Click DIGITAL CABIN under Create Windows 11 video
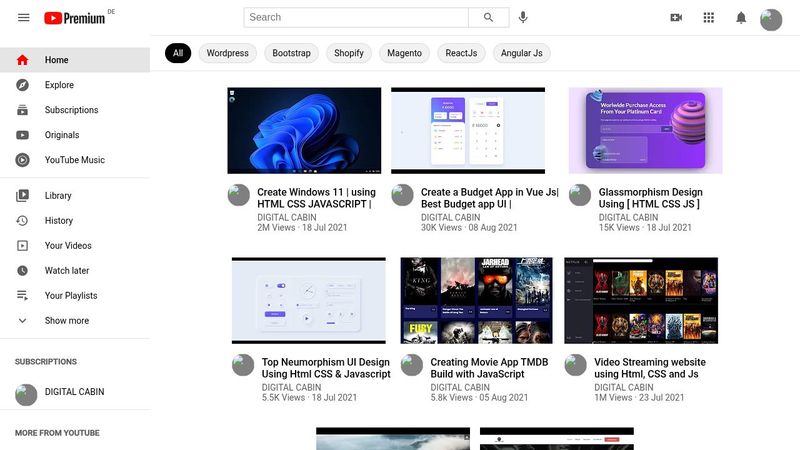Viewport: 800px width, 450px height. point(287,217)
